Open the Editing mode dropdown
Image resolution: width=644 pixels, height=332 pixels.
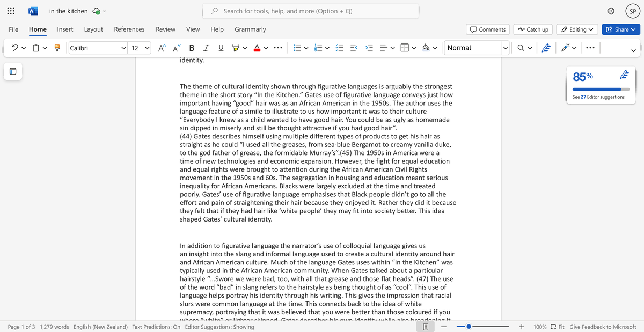coord(577,29)
